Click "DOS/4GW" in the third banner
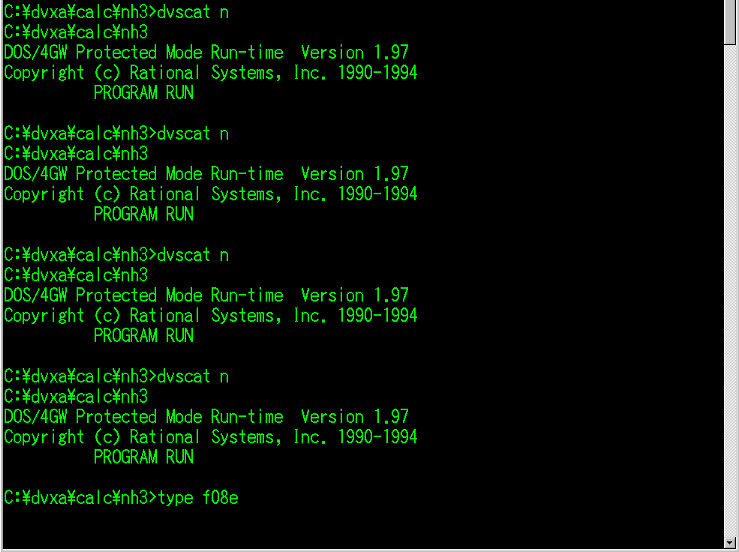The width and height of the screenshot is (739, 552). click(36, 295)
